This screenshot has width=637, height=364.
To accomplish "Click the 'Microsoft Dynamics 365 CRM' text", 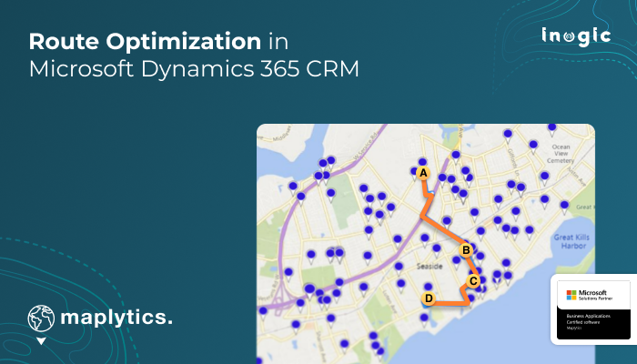I will pyautogui.click(x=194, y=68).
